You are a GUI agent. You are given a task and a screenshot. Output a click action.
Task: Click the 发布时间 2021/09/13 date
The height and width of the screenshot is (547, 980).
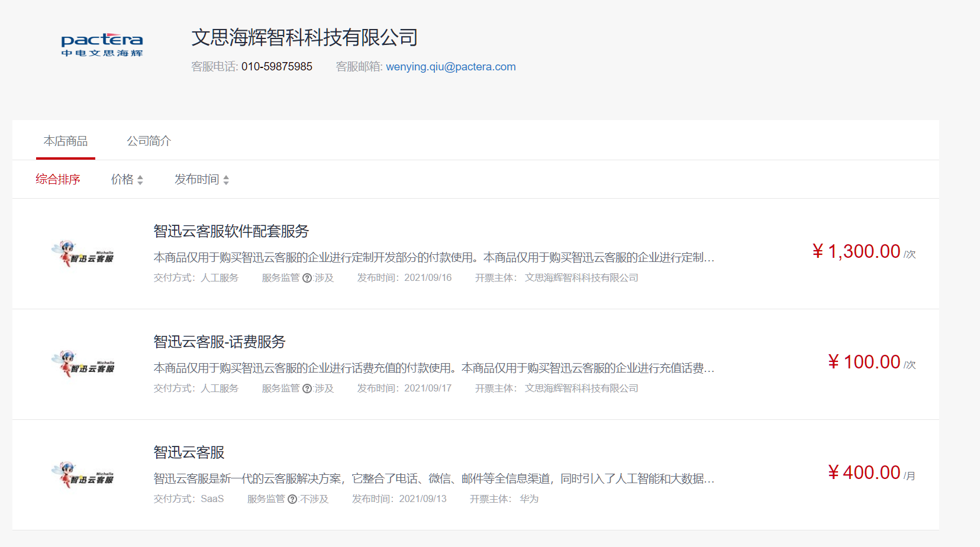399,499
